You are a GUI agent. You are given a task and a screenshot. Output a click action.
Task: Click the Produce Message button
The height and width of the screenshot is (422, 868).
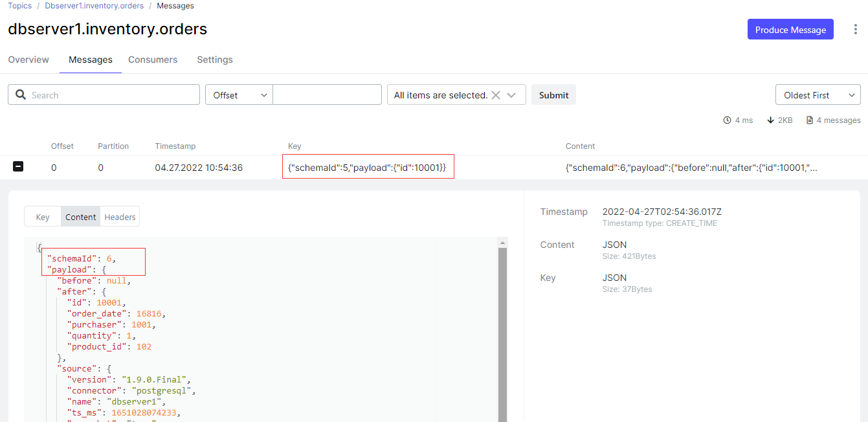790,30
